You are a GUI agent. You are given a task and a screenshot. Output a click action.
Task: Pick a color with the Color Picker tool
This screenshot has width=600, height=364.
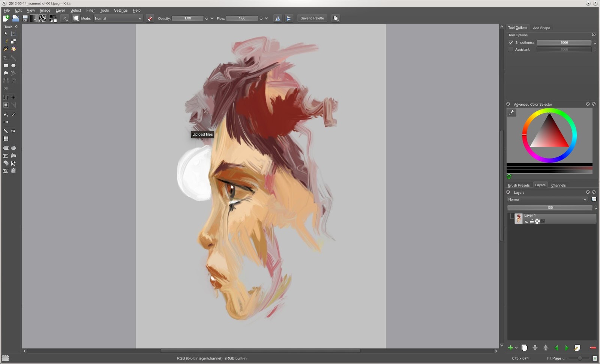[x=13, y=114]
